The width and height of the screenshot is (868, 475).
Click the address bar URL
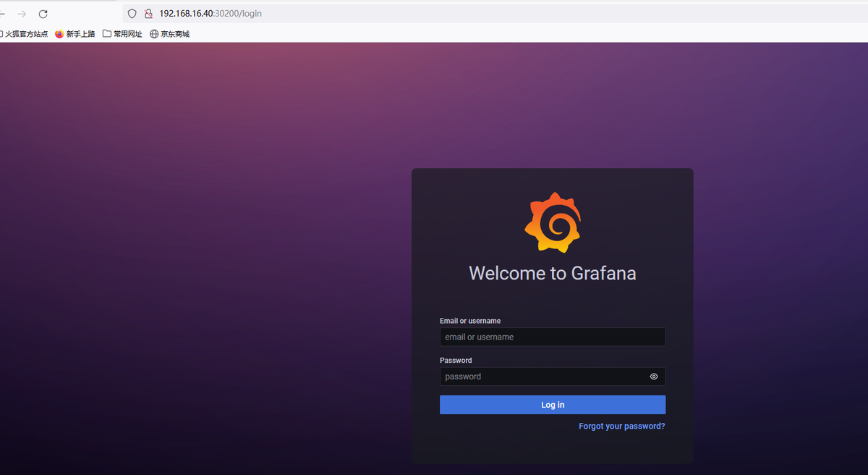[x=210, y=14]
